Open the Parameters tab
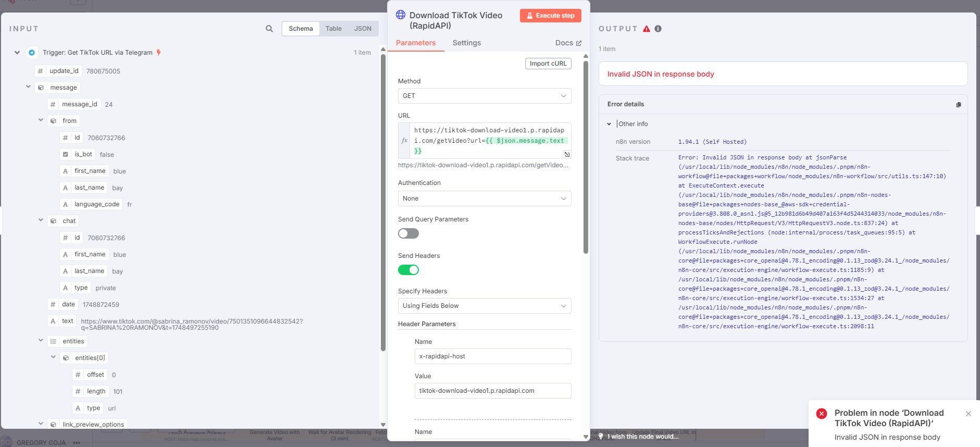 416,43
